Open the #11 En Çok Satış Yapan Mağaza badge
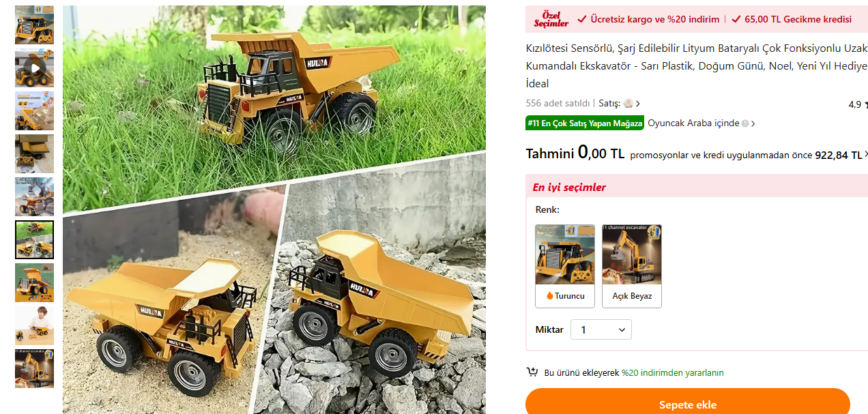 click(585, 123)
